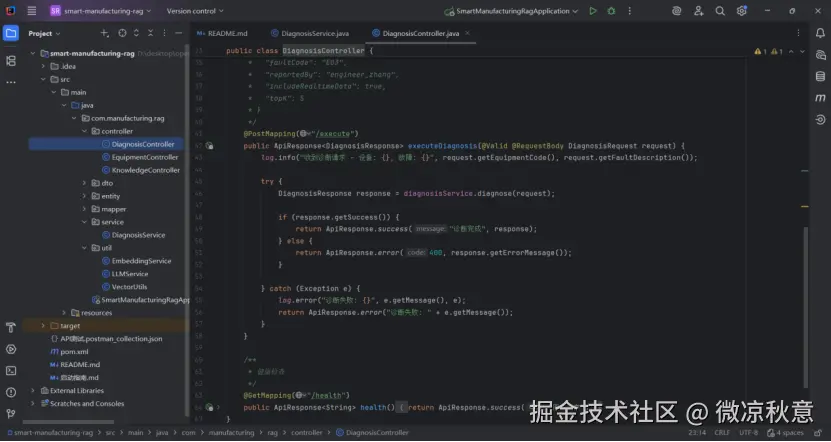Click the rag breadcrumb in navigation bar
The height and width of the screenshot is (442, 831).
click(272, 432)
